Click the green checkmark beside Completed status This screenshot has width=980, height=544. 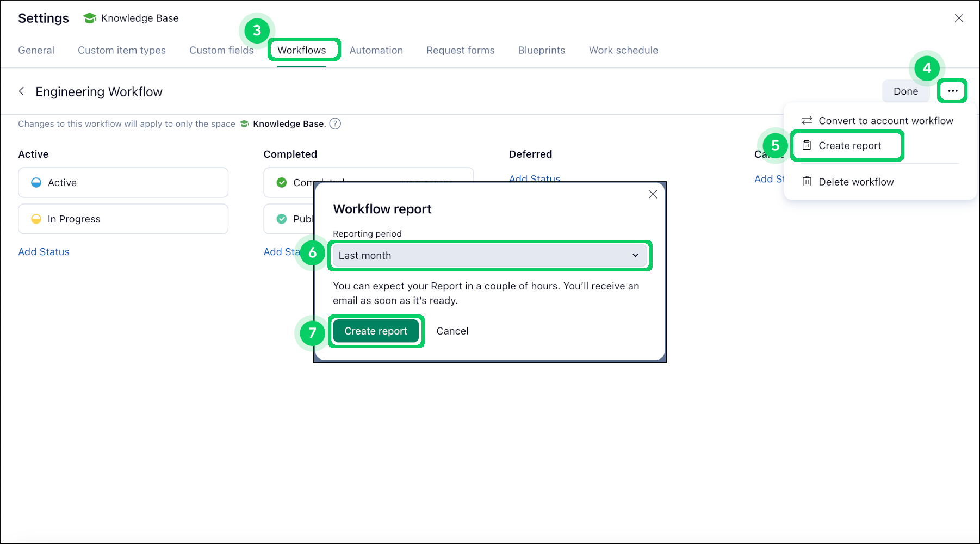282,182
